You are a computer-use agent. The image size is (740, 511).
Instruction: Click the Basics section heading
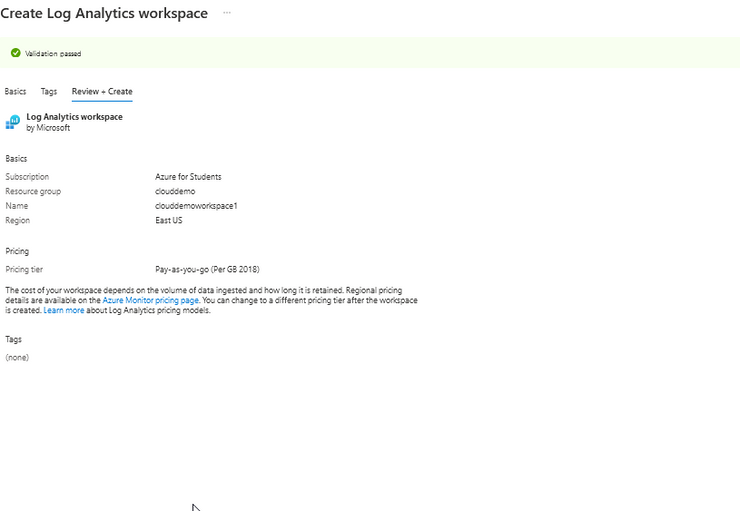[16, 159]
